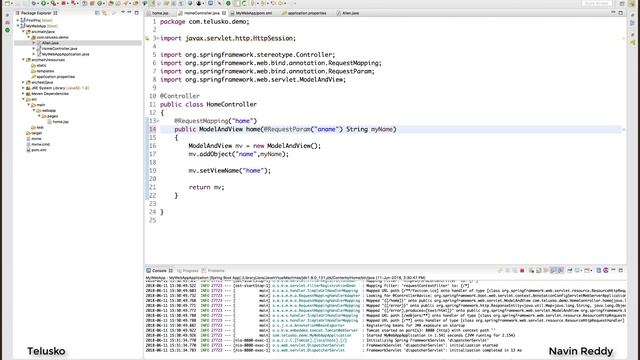The image size is (640, 360).
Task: Select the pages folder
Action: coord(52,116)
